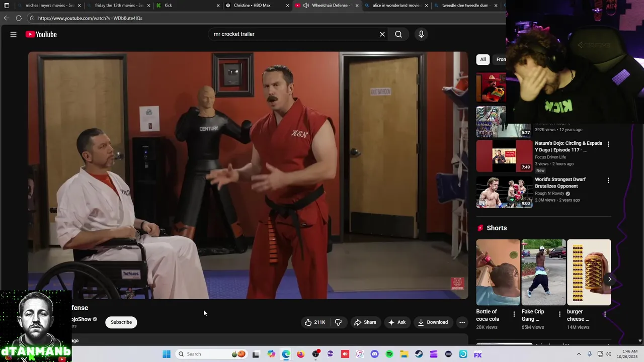Viewport: 644px width, 362px height.
Task: Open the YouTube guide hamburger menu
Action: tap(14, 34)
